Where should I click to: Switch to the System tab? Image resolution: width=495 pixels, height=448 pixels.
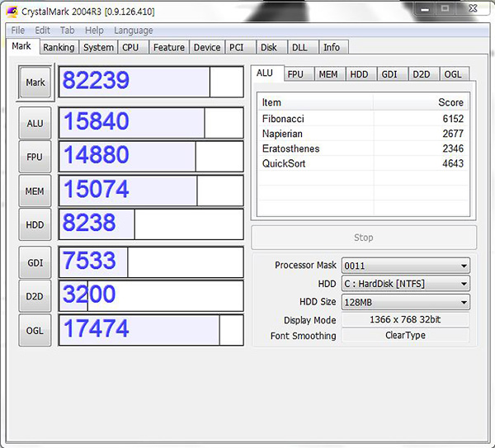pyautogui.click(x=98, y=47)
